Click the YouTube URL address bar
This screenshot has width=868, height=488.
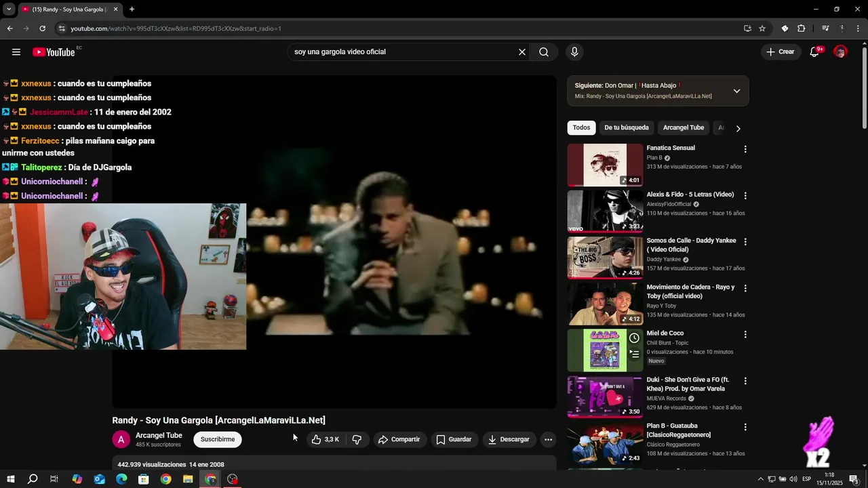[400, 28]
